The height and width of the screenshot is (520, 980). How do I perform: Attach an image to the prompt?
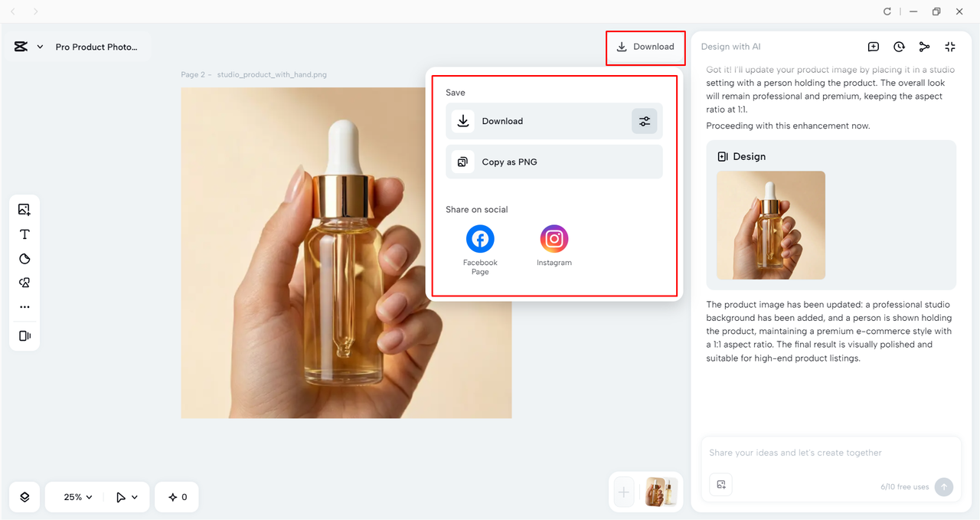721,485
